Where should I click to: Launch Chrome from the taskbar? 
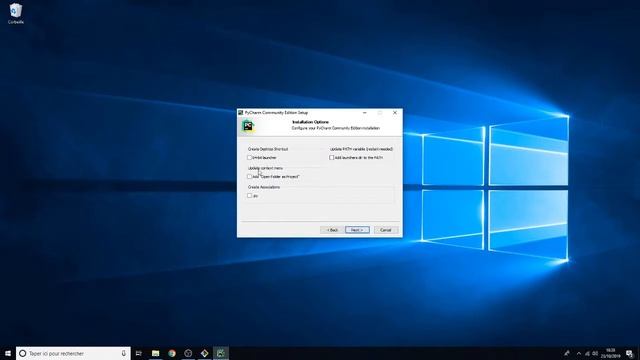(172, 353)
